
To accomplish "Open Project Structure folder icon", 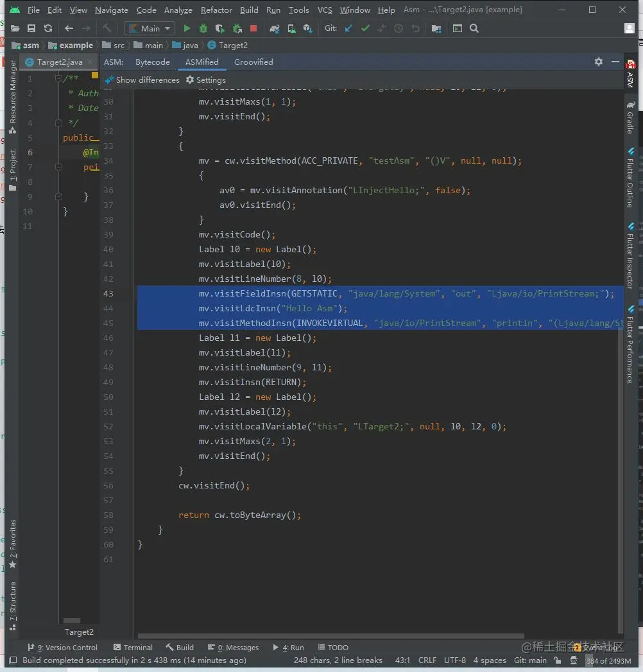I will tap(436, 29).
